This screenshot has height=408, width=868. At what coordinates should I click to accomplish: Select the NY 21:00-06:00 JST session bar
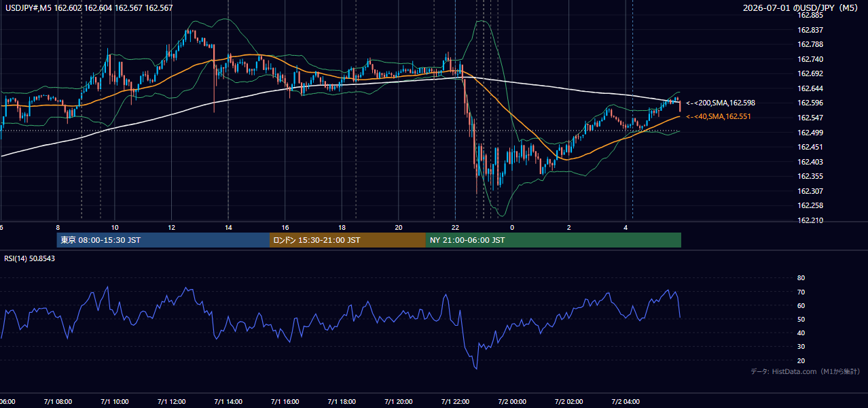click(x=554, y=240)
